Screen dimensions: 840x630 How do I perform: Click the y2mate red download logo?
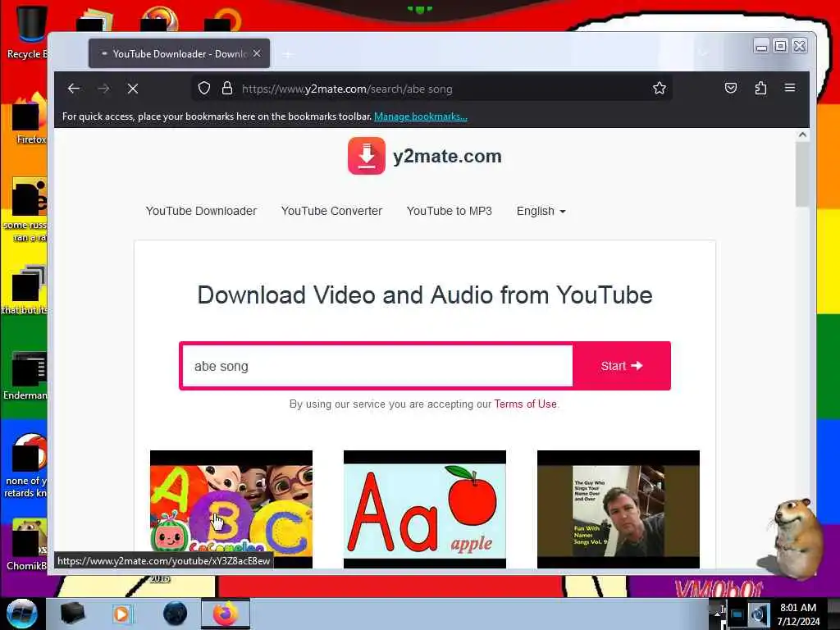[367, 156]
